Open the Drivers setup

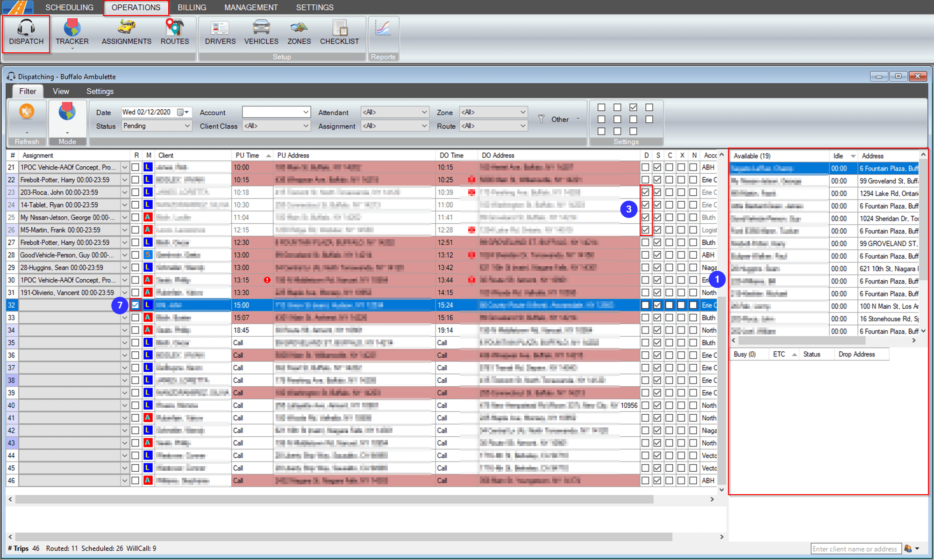219,33
